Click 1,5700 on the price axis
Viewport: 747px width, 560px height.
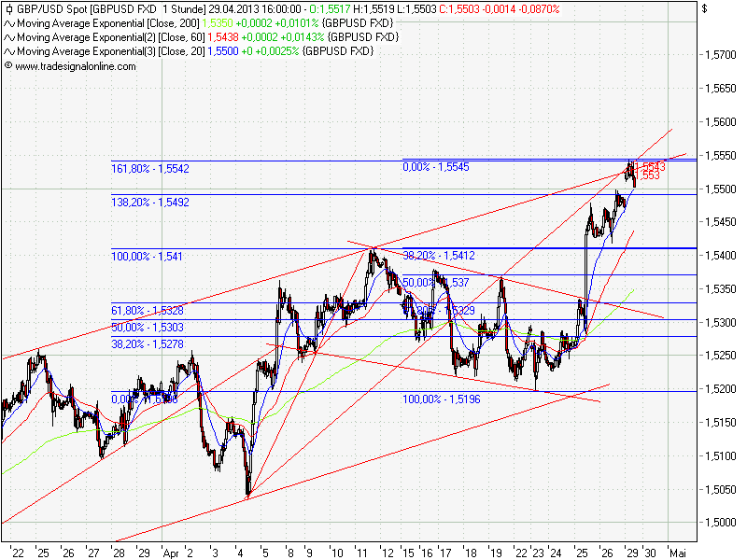coord(720,55)
